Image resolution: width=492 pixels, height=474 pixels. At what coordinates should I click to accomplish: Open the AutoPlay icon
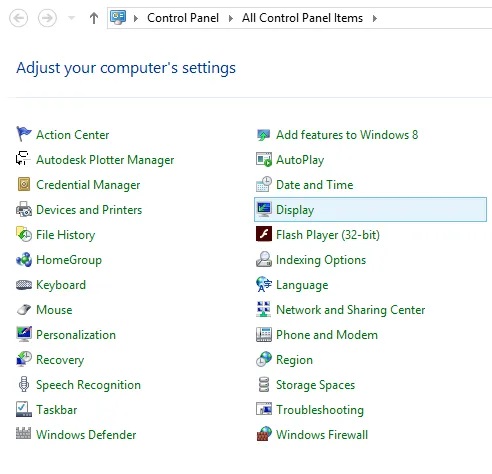[x=264, y=159]
